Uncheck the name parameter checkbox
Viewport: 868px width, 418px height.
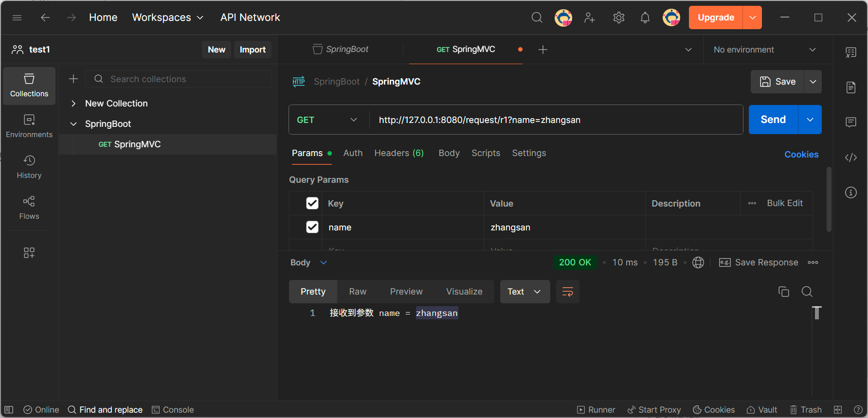312,227
